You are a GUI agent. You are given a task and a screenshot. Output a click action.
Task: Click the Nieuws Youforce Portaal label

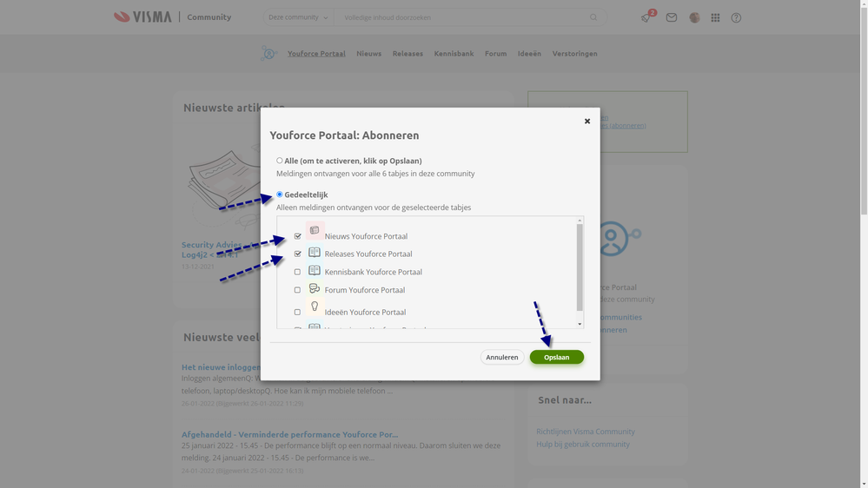coord(366,236)
